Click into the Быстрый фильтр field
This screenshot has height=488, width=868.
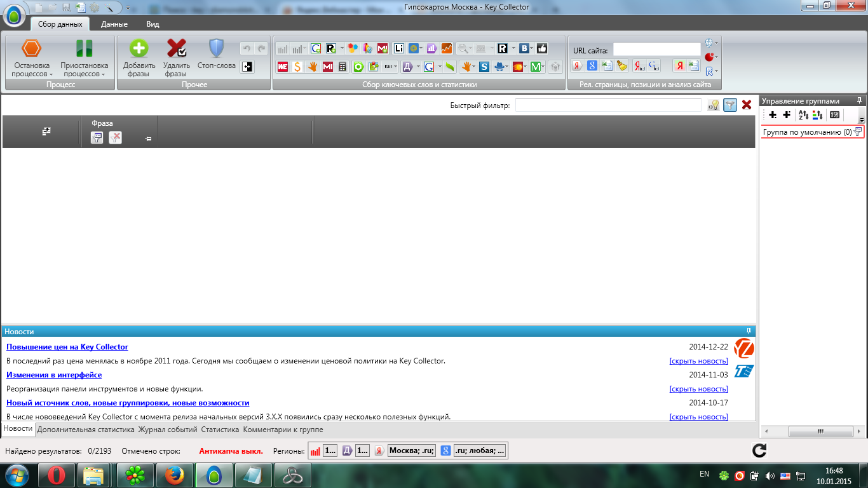608,105
